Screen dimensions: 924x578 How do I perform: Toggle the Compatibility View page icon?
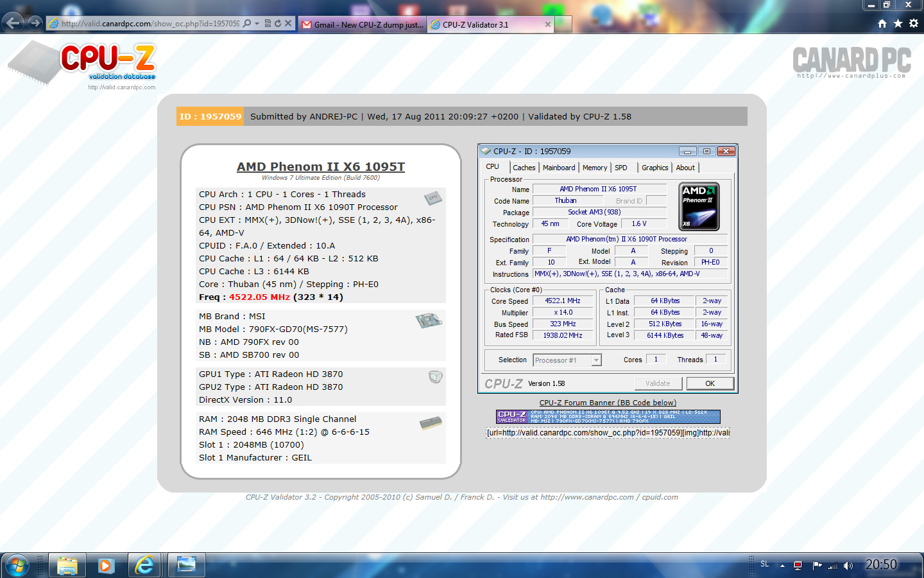coord(268,23)
